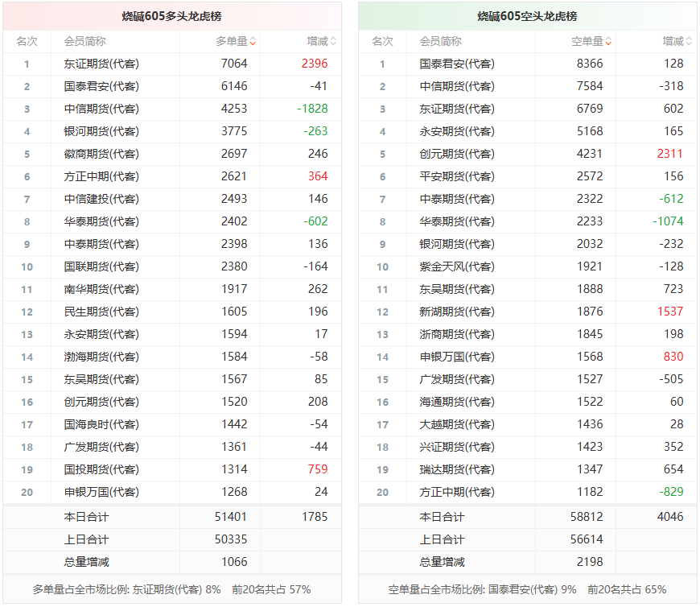Sort by 多单量 arrow icon
This screenshot has height=607, width=700.
pos(253,42)
